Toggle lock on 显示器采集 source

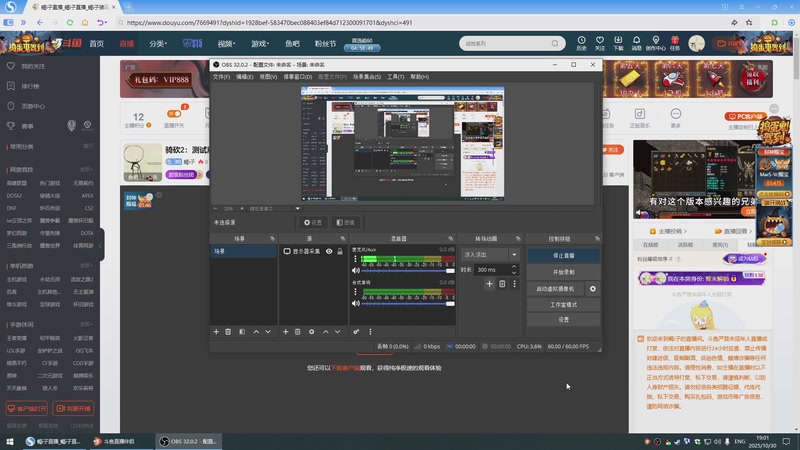[340, 251]
